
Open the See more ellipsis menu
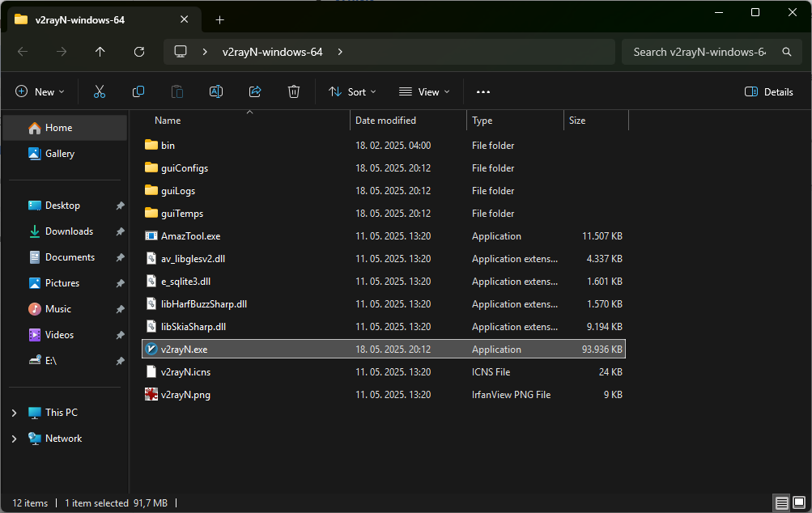(483, 92)
